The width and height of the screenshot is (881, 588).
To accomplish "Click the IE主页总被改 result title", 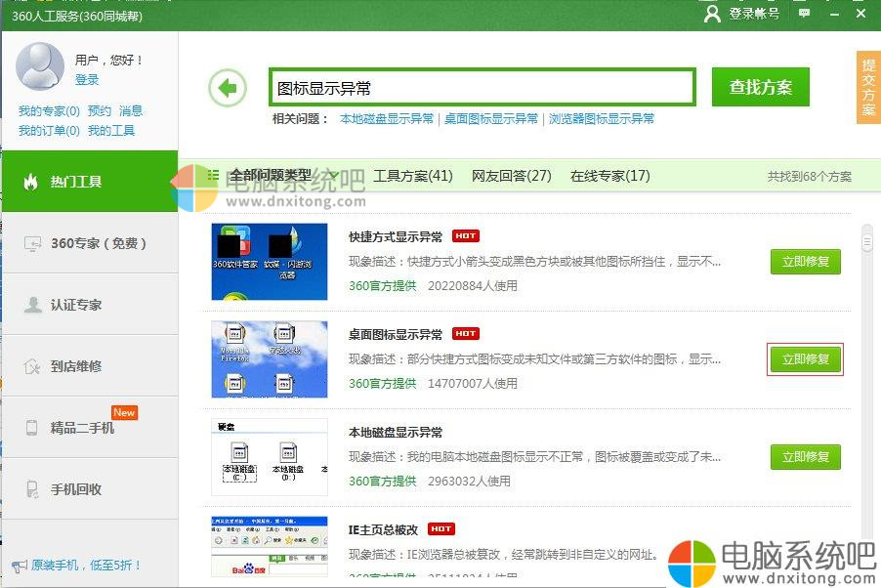I will [x=383, y=529].
